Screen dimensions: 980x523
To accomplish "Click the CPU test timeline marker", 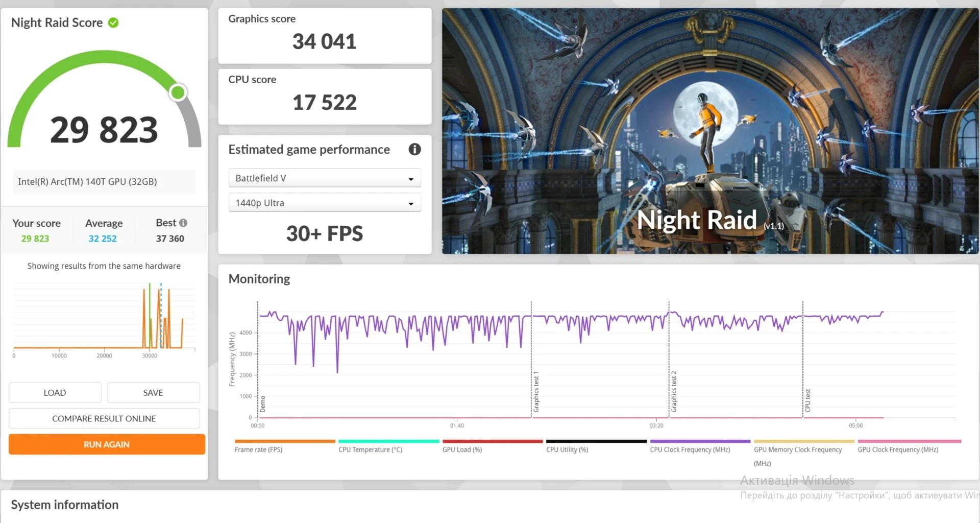I will 807,400.
